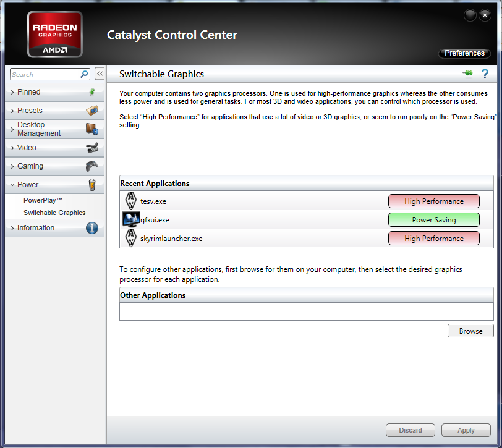Click the tesv.exe Skyrim icon
The image size is (502, 448).
(x=130, y=201)
